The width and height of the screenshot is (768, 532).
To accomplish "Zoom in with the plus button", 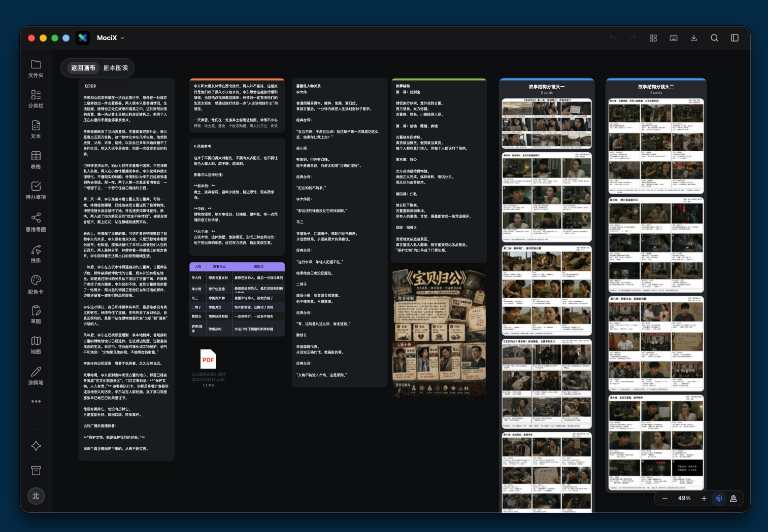I will [x=704, y=499].
